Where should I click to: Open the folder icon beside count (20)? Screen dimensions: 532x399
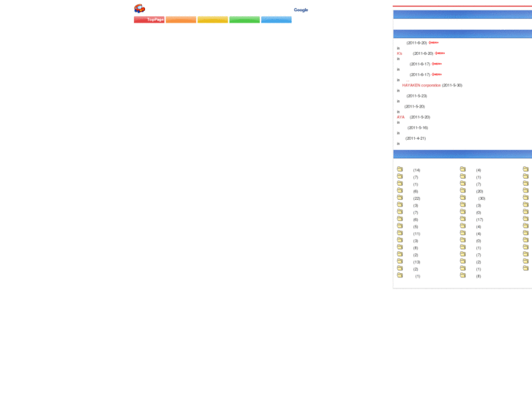(462, 190)
